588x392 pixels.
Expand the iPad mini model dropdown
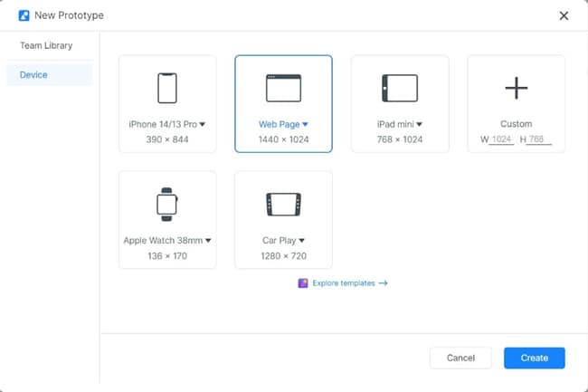(x=420, y=124)
